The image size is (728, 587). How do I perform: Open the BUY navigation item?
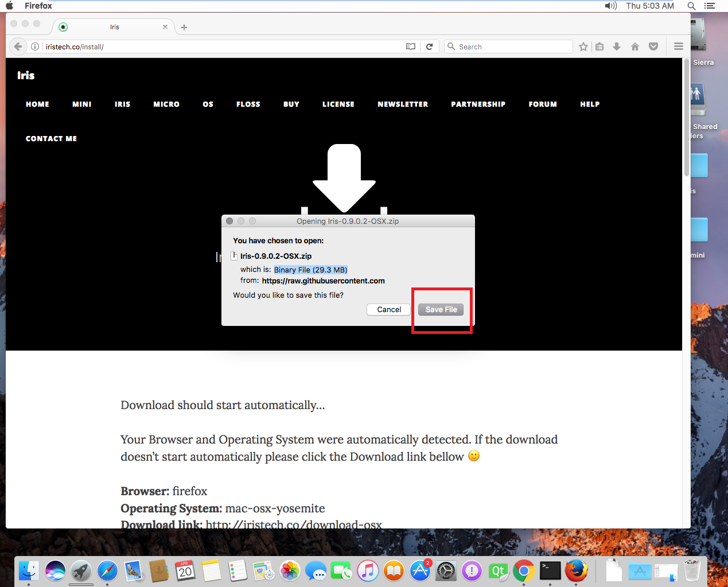pos(291,104)
